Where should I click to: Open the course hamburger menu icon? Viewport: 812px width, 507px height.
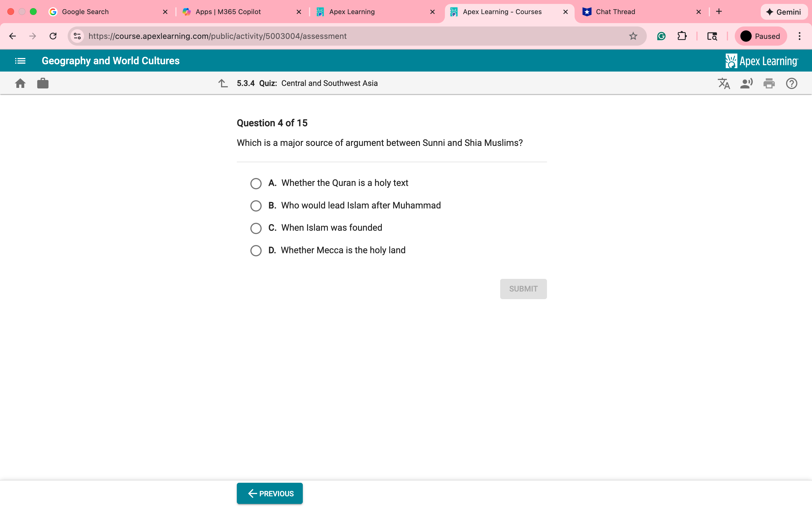(x=20, y=61)
